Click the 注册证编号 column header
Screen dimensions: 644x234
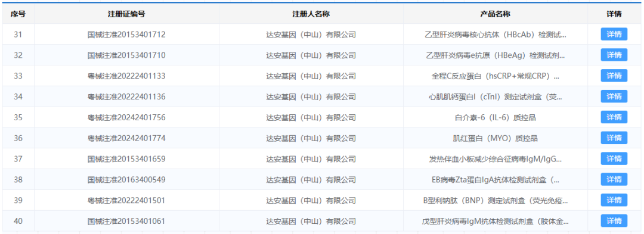[x=126, y=14]
